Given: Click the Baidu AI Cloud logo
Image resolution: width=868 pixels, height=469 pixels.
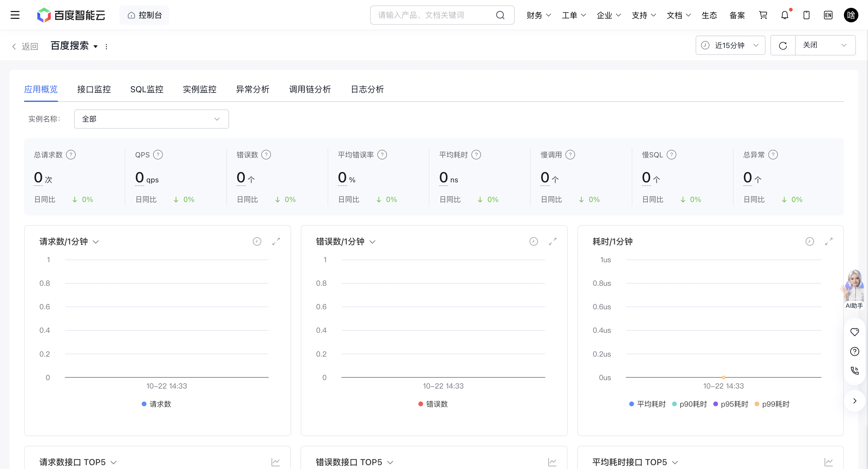Looking at the screenshot, I should coord(71,15).
